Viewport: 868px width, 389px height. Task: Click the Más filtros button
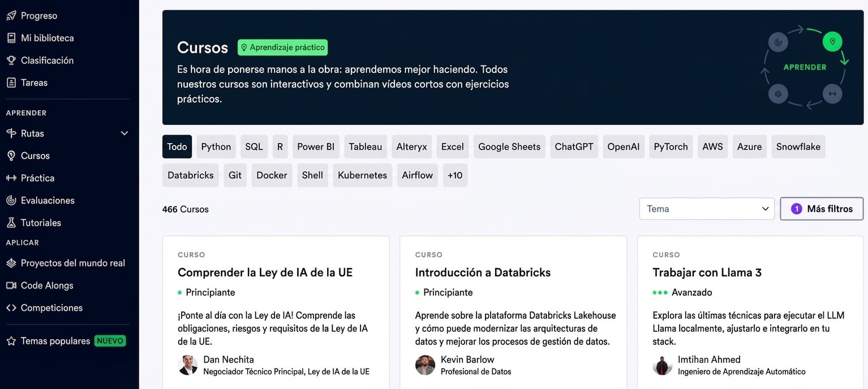click(822, 209)
